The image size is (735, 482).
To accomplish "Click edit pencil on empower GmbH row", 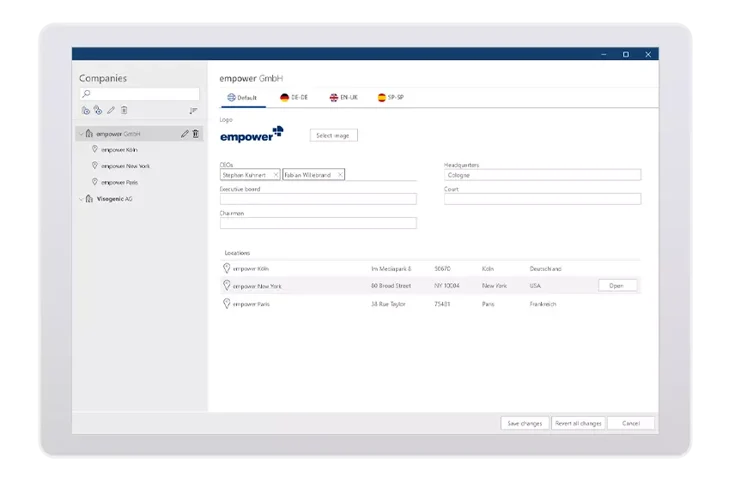I will click(x=184, y=133).
